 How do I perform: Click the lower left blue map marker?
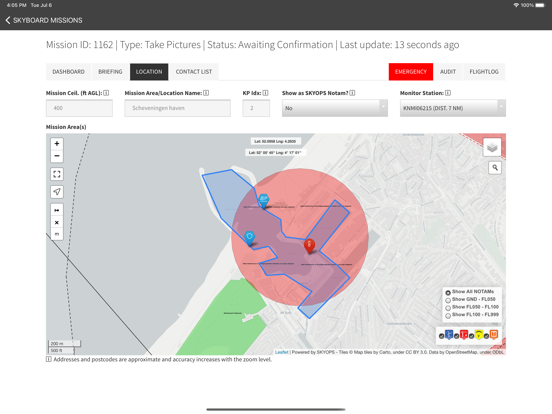[x=249, y=238]
